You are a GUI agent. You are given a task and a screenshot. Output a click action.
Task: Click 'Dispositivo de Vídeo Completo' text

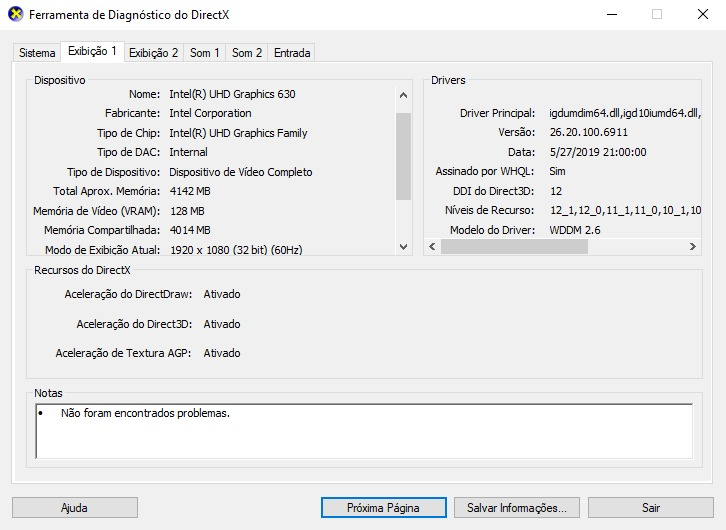tap(241, 172)
